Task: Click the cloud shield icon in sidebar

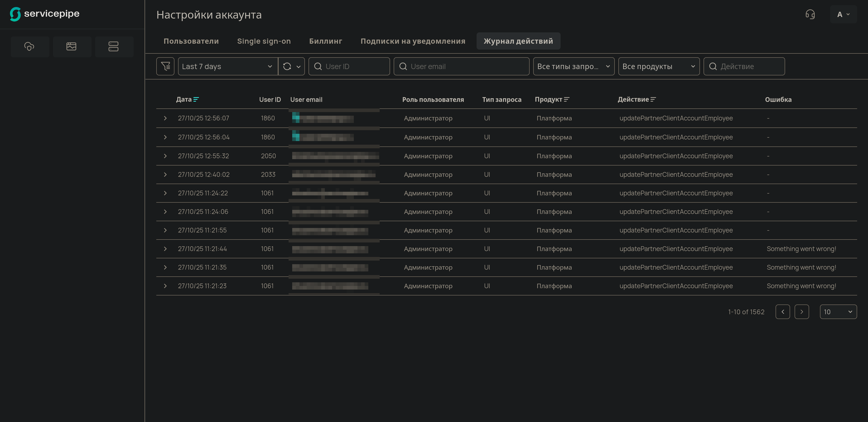Action: coord(30,46)
